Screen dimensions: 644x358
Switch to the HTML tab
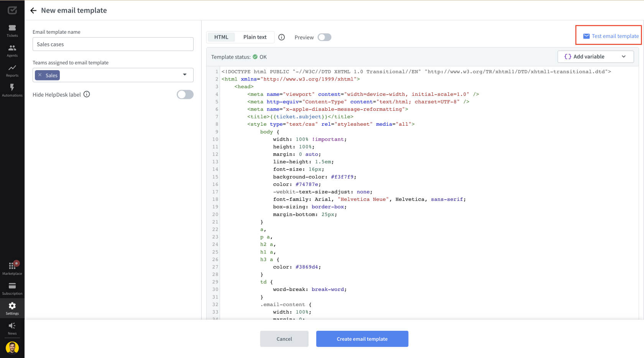pos(221,37)
